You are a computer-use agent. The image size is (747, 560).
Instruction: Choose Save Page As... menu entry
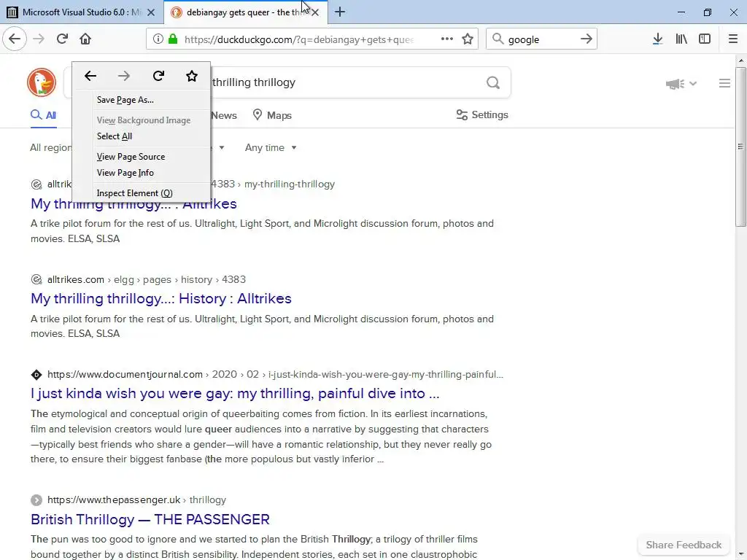point(125,100)
